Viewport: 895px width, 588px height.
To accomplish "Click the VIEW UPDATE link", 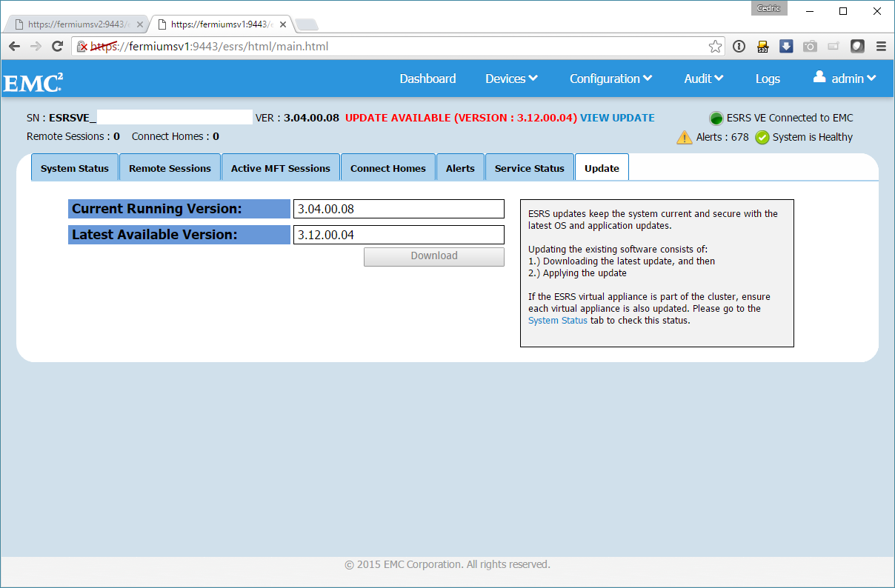I will pos(617,118).
